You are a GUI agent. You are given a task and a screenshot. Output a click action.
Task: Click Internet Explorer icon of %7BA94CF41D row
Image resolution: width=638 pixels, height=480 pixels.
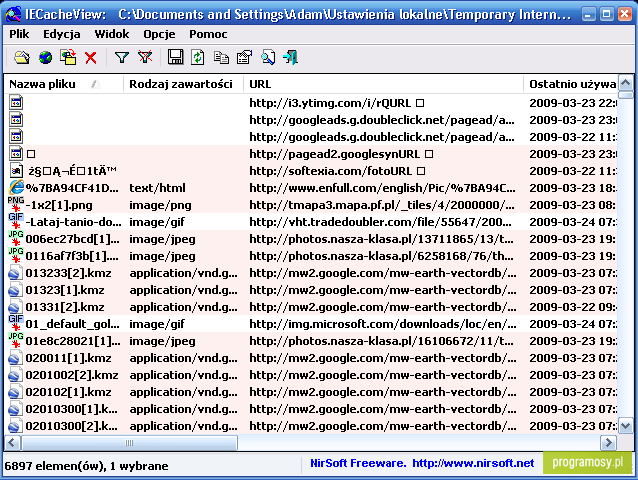(x=16, y=188)
